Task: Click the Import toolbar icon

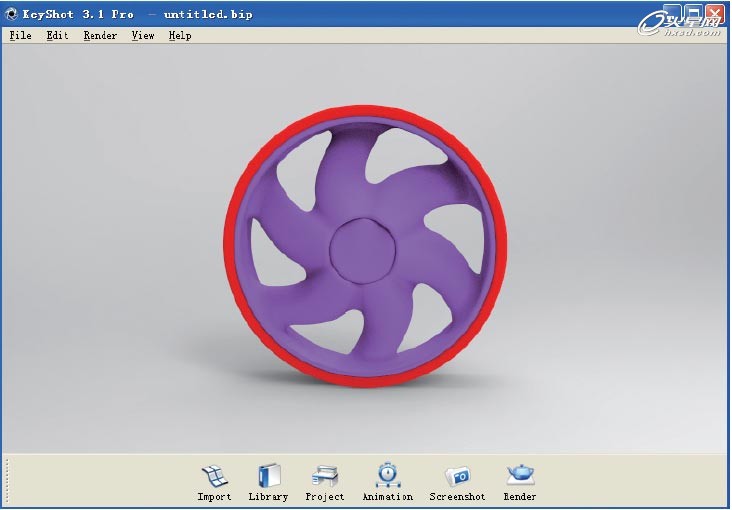Action: click(214, 476)
